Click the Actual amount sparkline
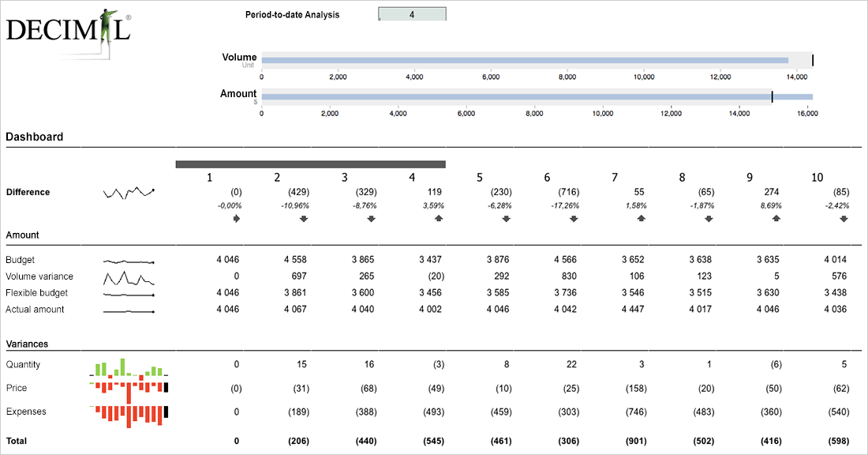The image size is (868, 455). tap(129, 311)
